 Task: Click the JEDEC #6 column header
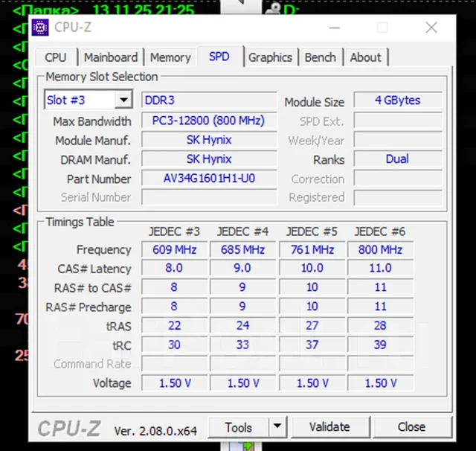(380, 231)
